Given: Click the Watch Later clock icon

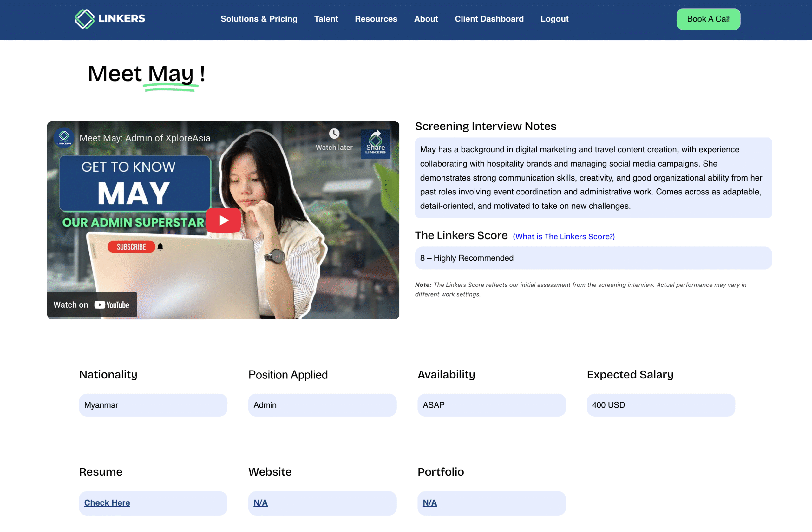Looking at the screenshot, I should pos(334,134).
